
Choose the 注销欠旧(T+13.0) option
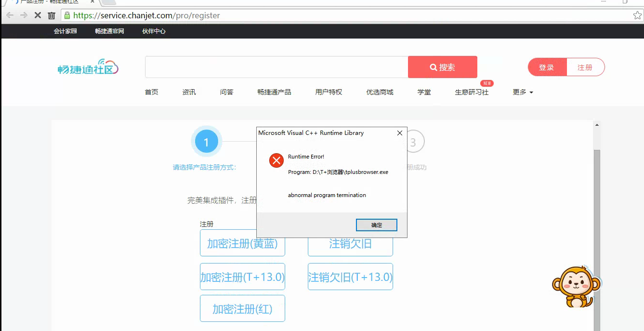[350, 277]
